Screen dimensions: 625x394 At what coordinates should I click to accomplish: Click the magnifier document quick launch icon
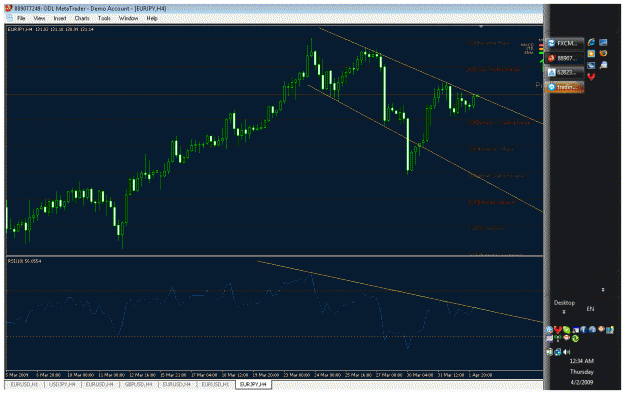pyautogui.click(x=603, y=65)
